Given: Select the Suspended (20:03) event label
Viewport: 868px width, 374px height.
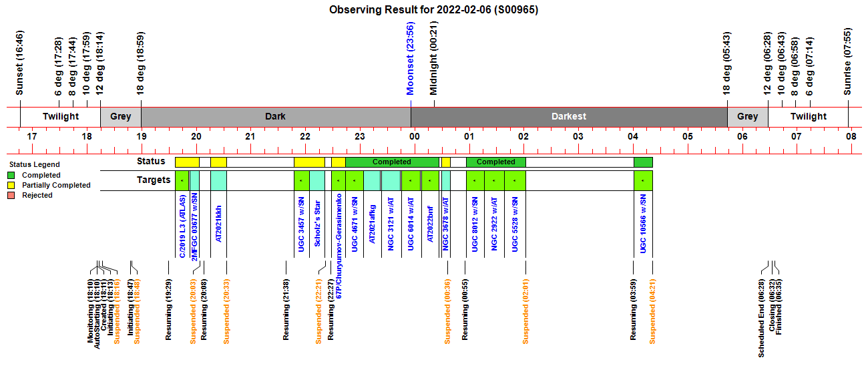Looking at the screenshot, I should 193,311.
